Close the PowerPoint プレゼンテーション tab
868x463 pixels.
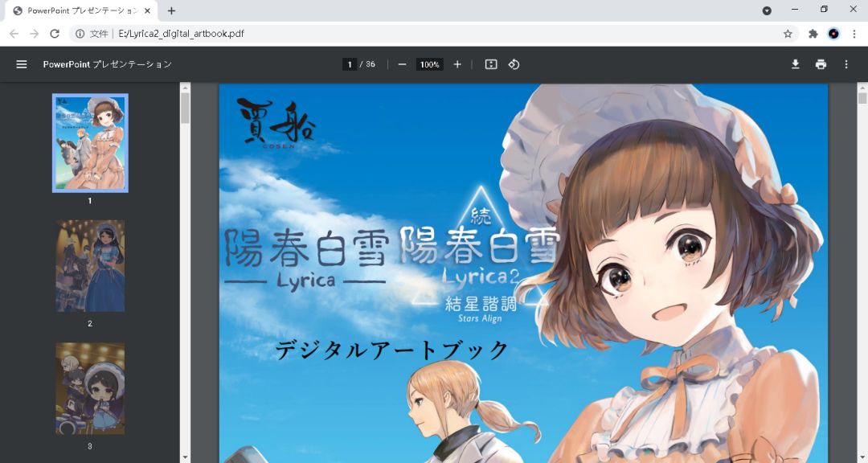(x=147, y=10)
